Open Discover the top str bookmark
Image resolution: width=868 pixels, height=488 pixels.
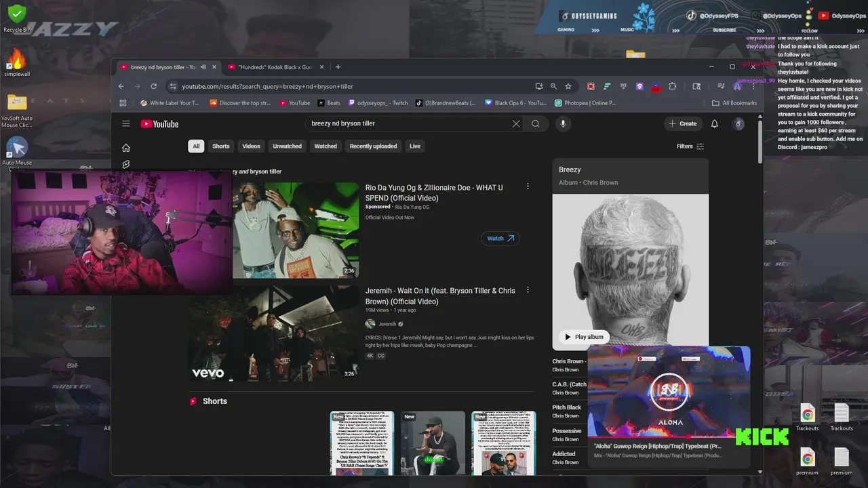click(240, 103)
